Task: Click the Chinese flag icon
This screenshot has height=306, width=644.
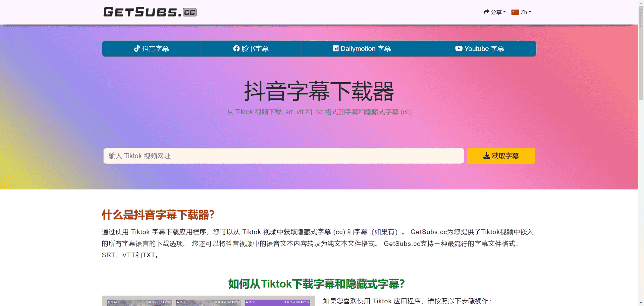Action: 515,12
